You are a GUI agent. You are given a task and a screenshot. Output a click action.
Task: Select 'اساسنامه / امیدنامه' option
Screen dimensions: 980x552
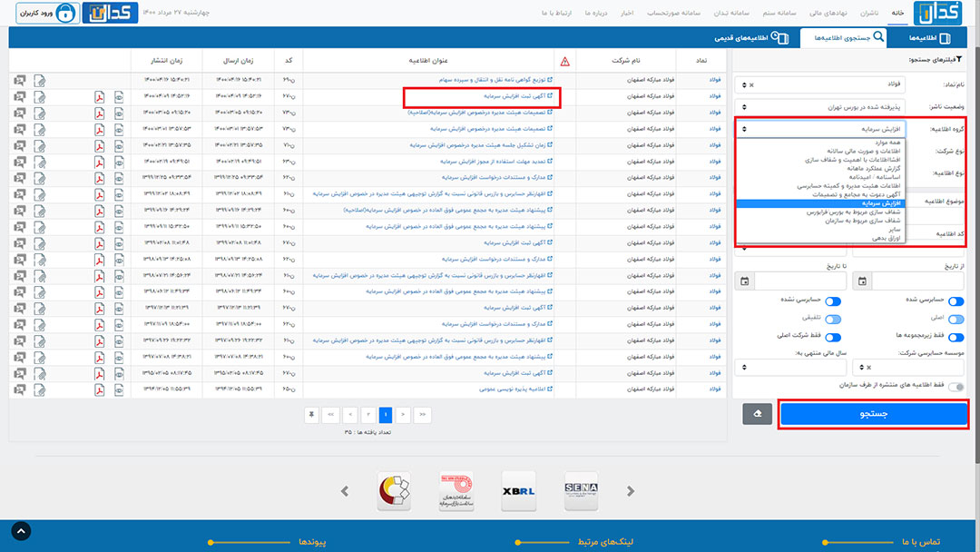tap(875, 177)
